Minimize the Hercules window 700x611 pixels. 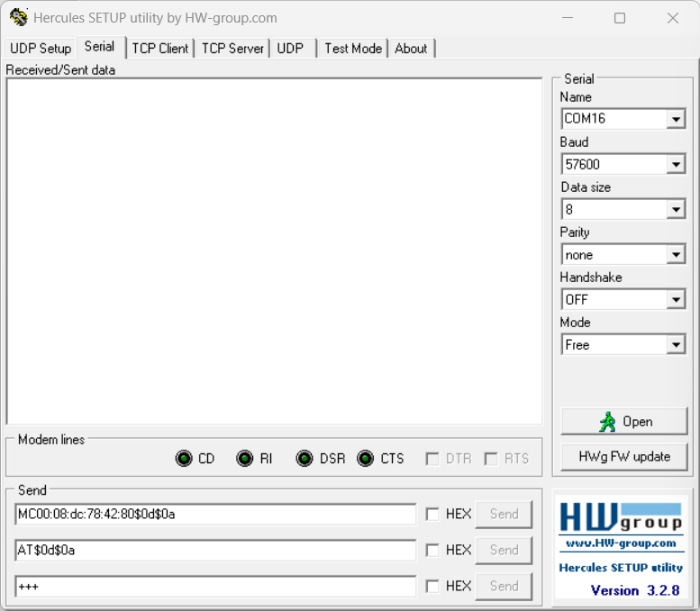tap(568, 18)
